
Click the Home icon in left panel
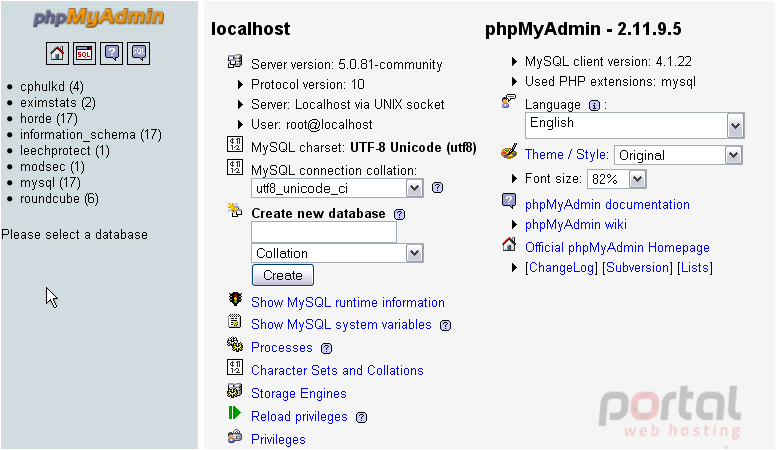[x=57, y=53]
